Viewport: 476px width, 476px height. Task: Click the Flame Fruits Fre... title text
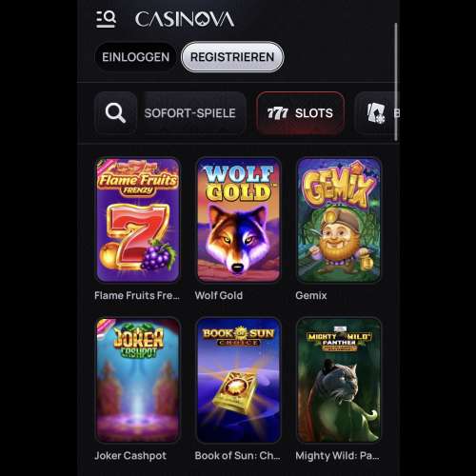click(137, 295)
